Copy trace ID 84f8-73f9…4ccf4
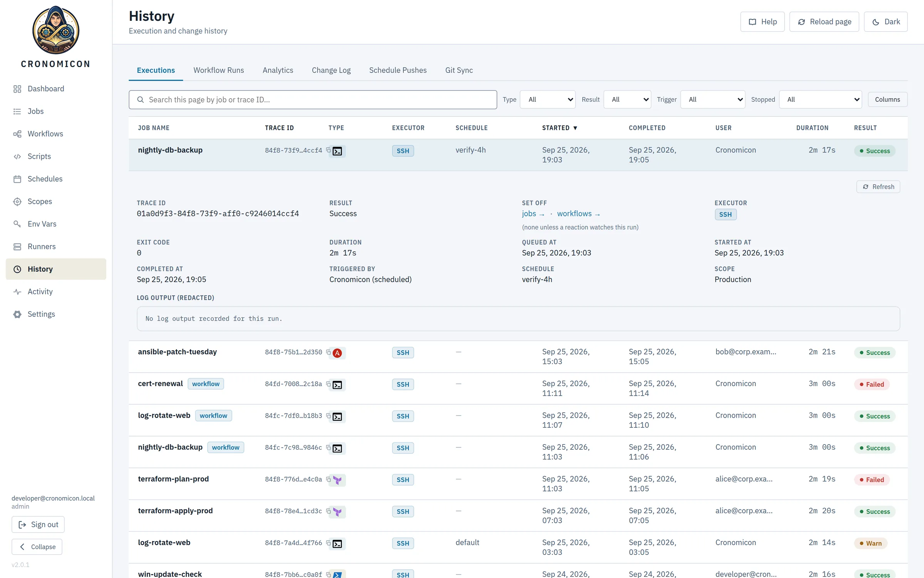The image size is (924, 578). (x=328, y=150)
